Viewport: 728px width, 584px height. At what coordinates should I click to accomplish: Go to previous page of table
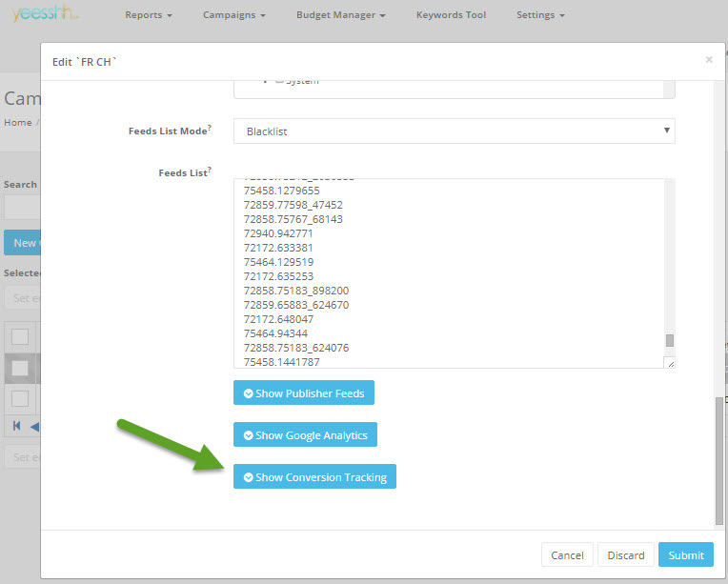(35, 426)
